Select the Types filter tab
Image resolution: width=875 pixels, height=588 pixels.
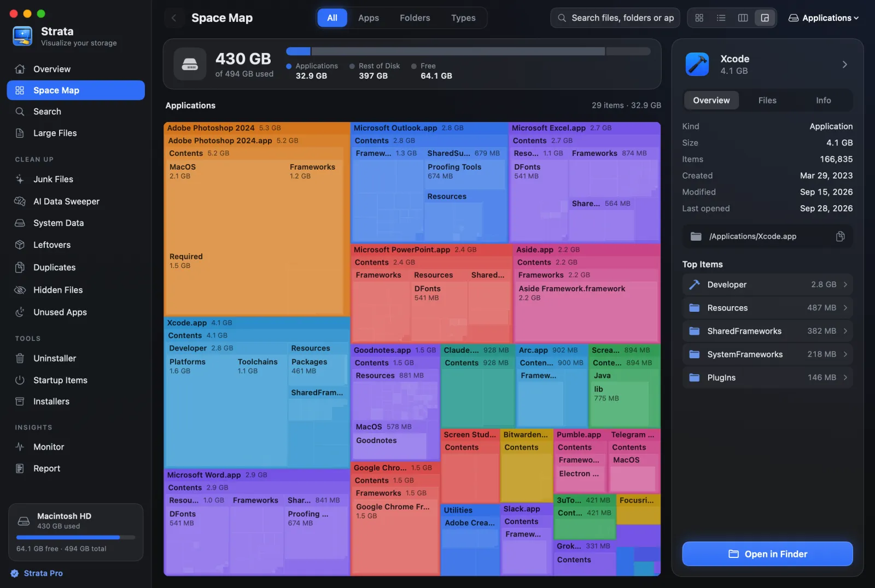tap(463, 18)
